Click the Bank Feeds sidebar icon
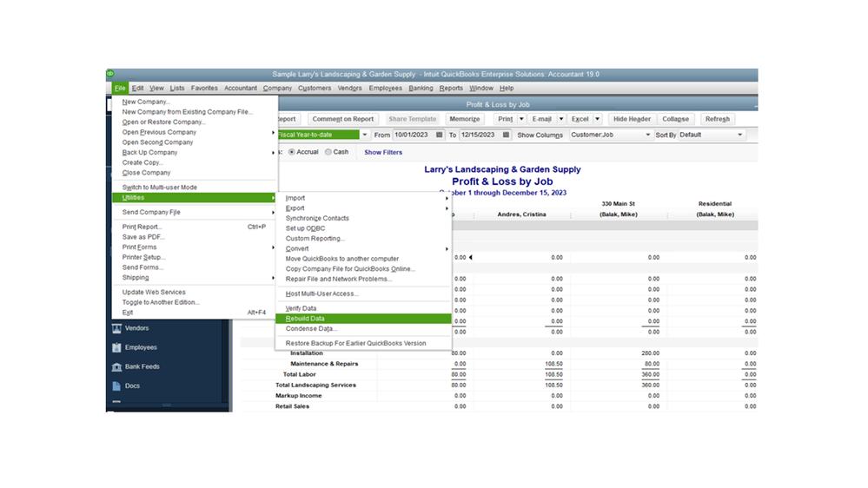Image resolution: width=868 pixels, height=488 pixels. 116,366
